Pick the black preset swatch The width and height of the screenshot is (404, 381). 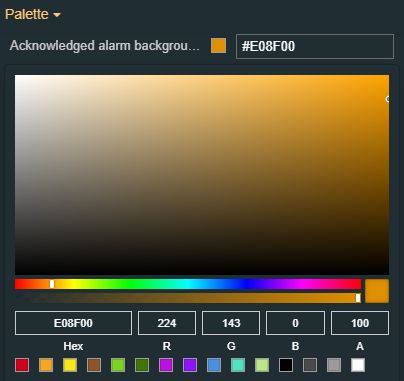(286, 365)
